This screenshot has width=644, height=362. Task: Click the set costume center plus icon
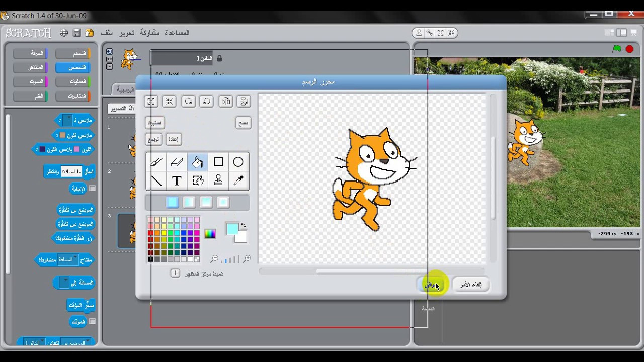click(175, 273)
